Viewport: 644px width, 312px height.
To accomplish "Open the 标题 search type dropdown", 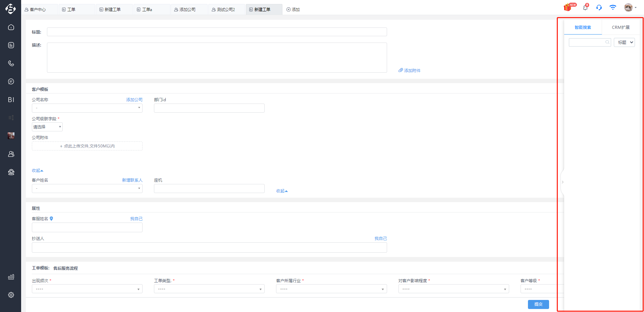I will tap(624, 42).
